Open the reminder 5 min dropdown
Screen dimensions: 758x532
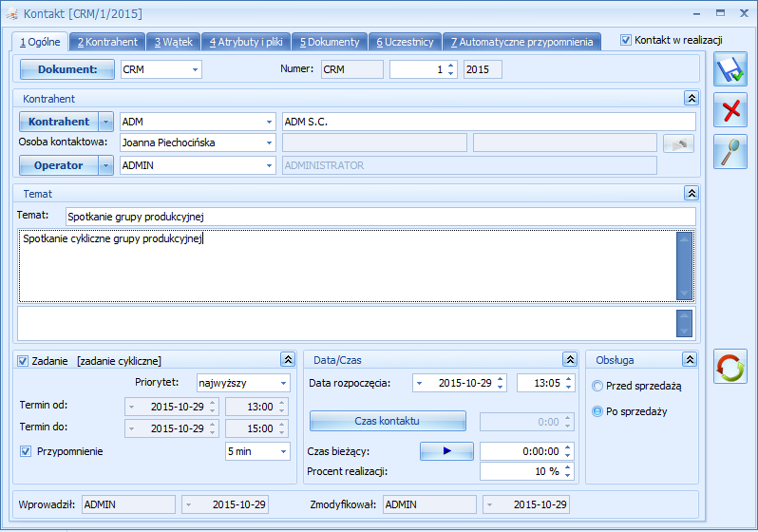[283, 451]
